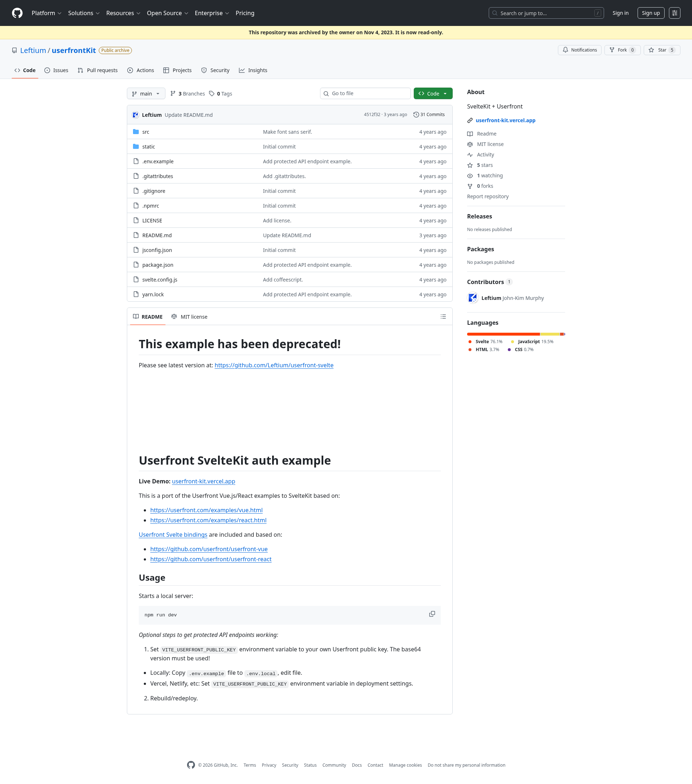The width and height of the screenshot is (692, 784).
Task: Select the Code repository tab
Action: click(x=25, y=70)
